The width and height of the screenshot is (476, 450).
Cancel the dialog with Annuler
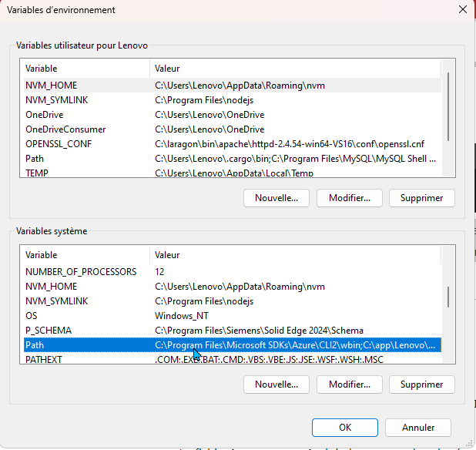(x=418, y=427)
